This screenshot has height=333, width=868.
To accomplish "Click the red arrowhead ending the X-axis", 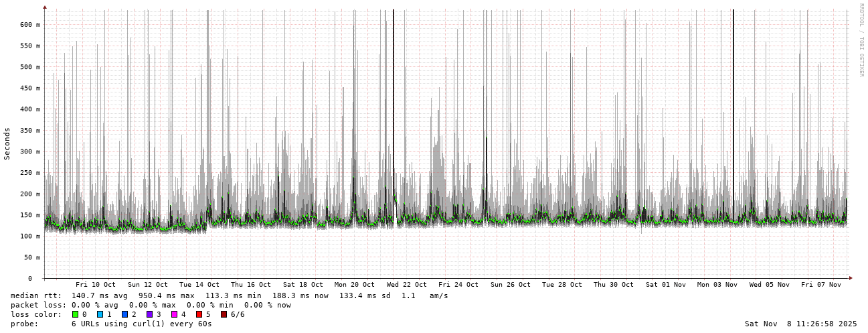I will click(x=851, y=277).
